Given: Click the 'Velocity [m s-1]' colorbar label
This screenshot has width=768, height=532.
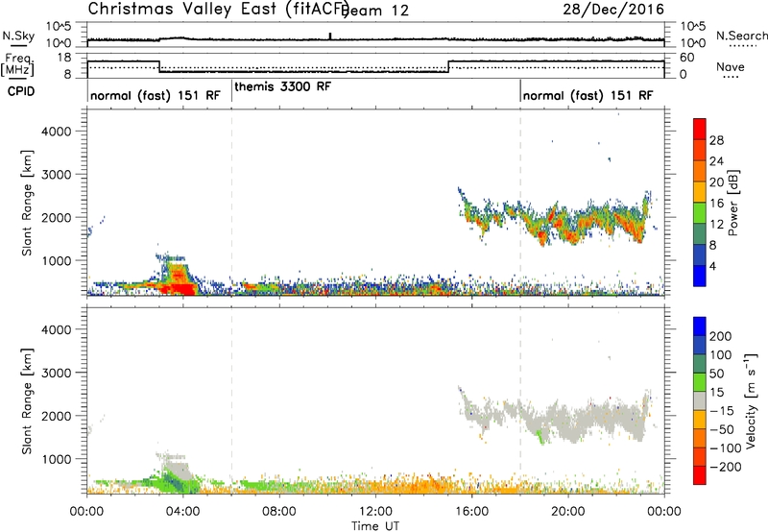Looking at the screenshot, I should tap(751, 400).
